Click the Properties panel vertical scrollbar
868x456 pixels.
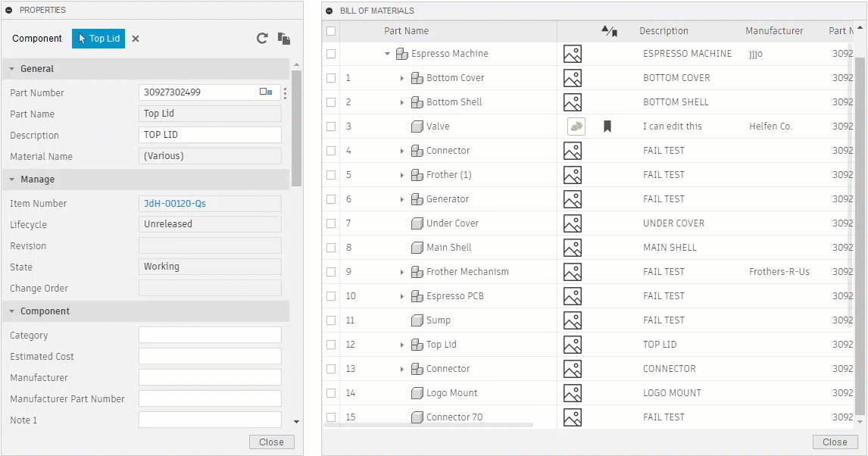pyautogui.click(x=296, y=128)
